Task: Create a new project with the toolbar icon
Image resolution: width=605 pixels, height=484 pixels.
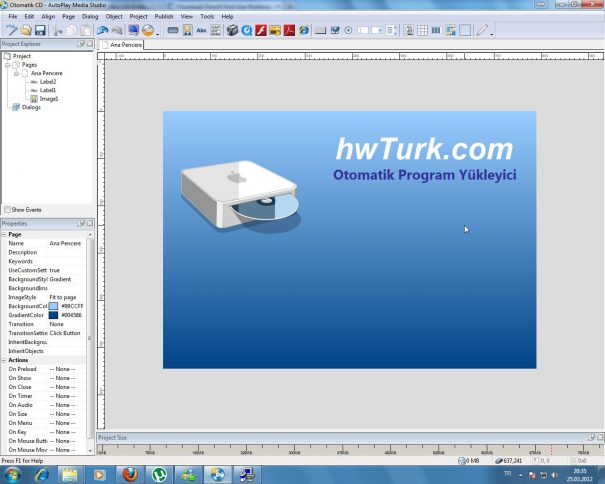Action: [11, 30]
